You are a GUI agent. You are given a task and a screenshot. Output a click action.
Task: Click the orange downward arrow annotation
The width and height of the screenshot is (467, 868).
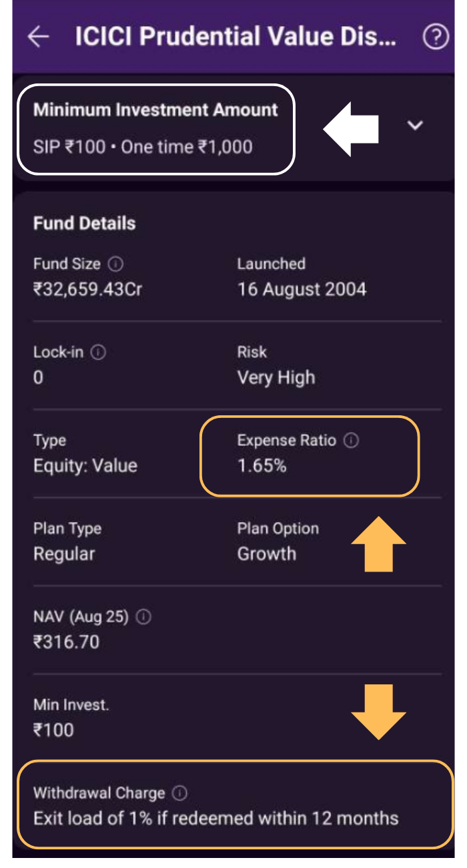[x=378, y=712]
